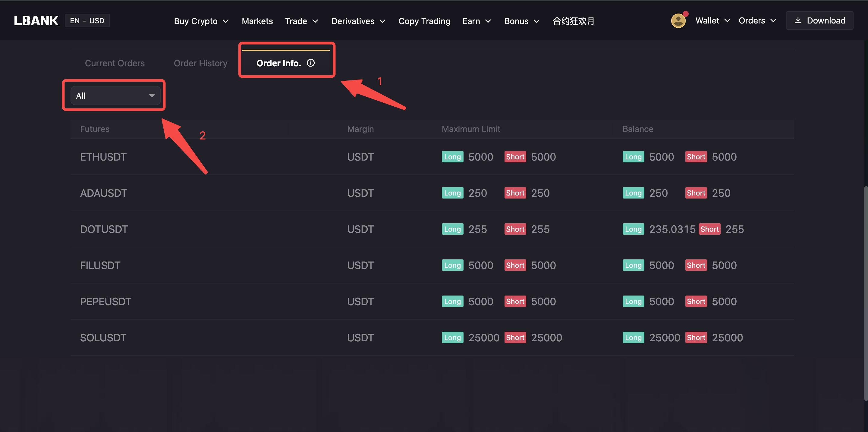Viewport: 868px width, 432px height.
Task: Switch to Order History tab
Action: click(200, 63)
